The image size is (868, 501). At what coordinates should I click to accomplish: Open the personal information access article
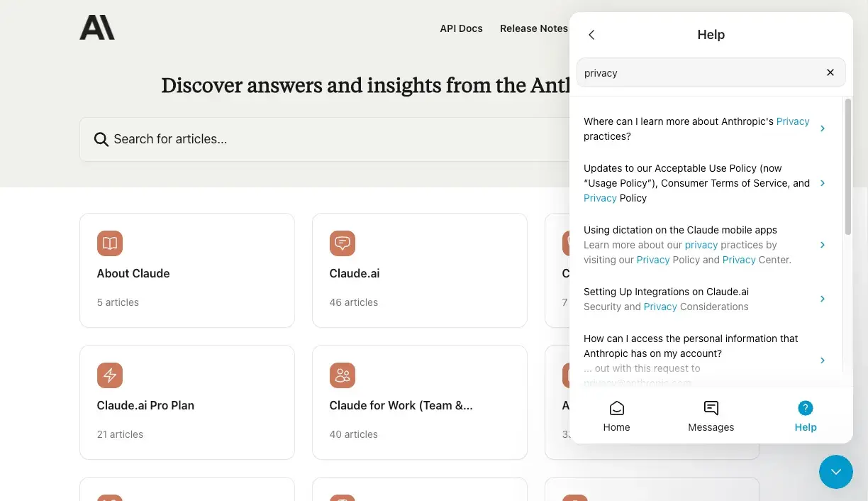point(703,353)
